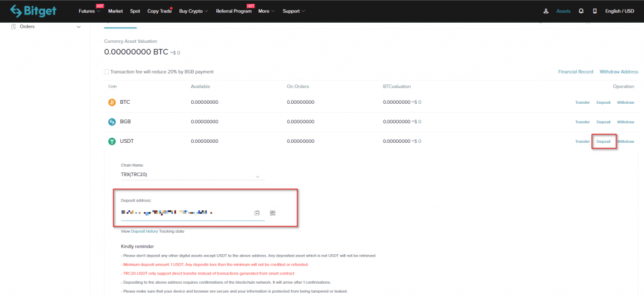
Task: Click the mobile app download icon
Action: [x=594, y=11]
